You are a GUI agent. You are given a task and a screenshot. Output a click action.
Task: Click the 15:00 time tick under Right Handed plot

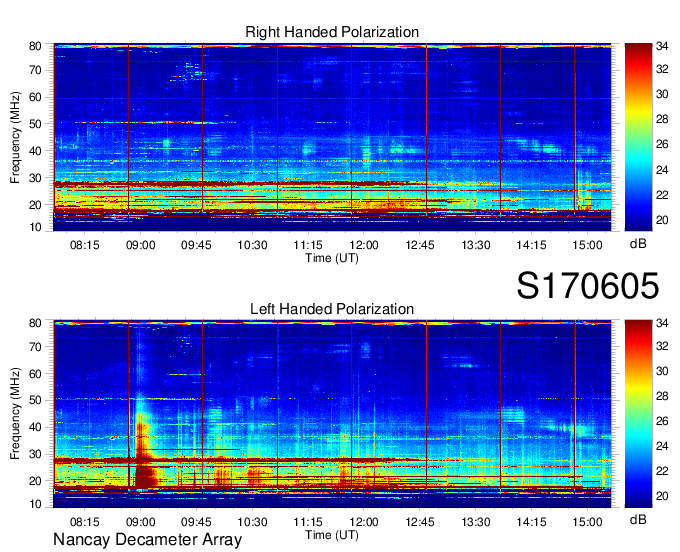587,245
